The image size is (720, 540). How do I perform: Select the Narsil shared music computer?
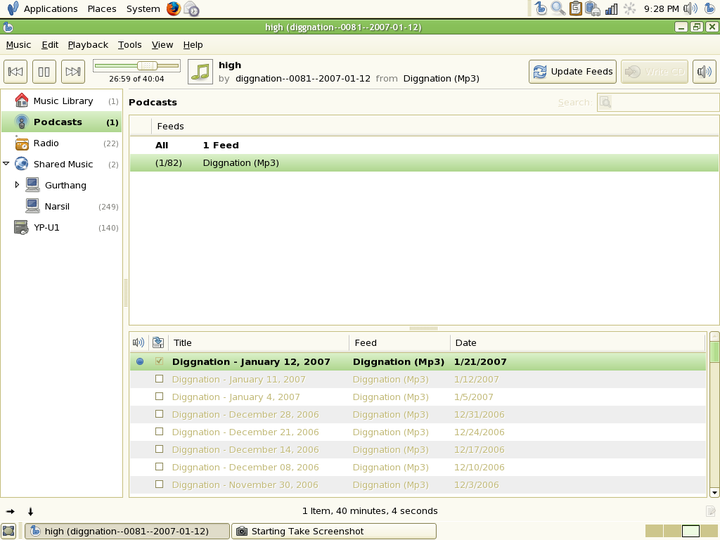57,206
